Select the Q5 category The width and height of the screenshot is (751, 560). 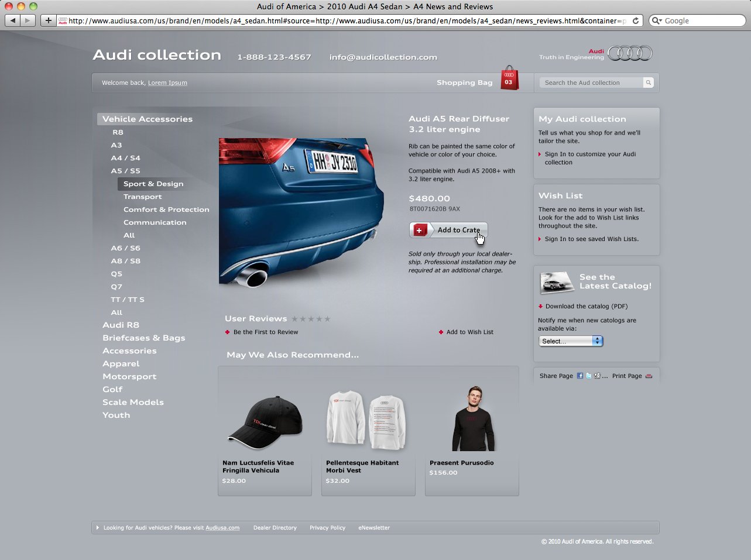pos(116,274)
